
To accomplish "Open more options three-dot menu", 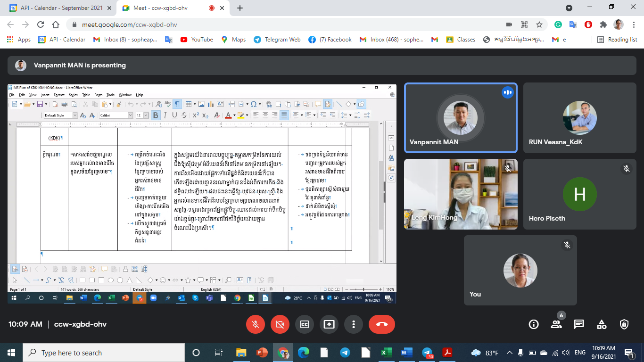I will coord(353,324).
